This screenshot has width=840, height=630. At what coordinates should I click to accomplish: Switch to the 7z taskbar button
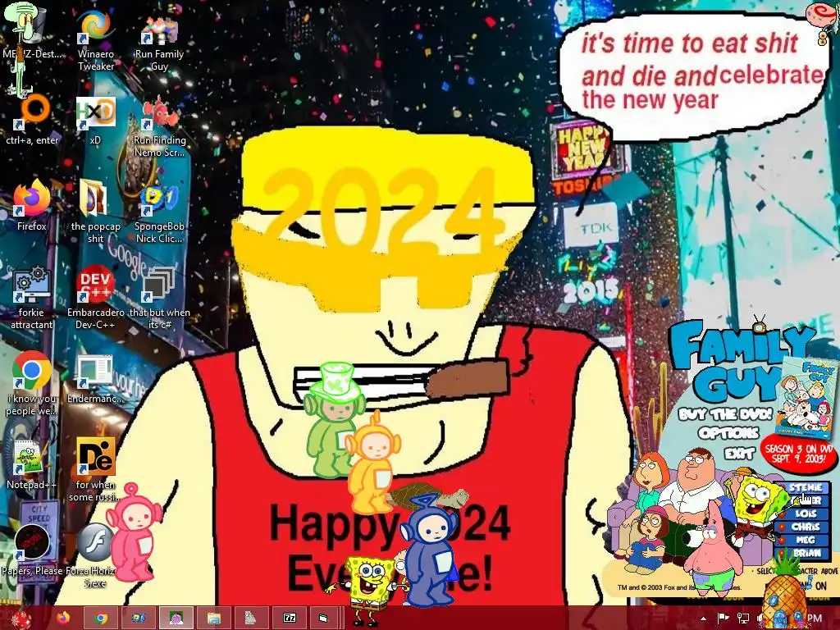pos(290,619)
